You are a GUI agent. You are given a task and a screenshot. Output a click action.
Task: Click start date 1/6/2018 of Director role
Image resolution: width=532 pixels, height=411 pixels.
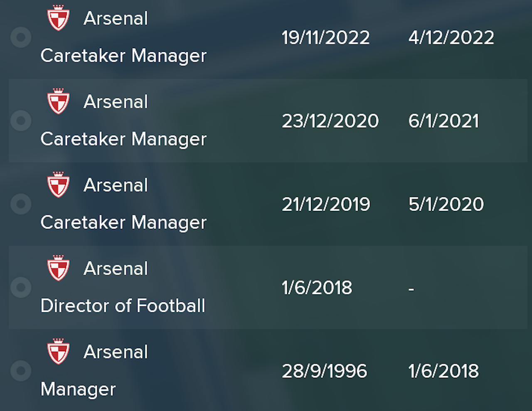pos(317,288)
